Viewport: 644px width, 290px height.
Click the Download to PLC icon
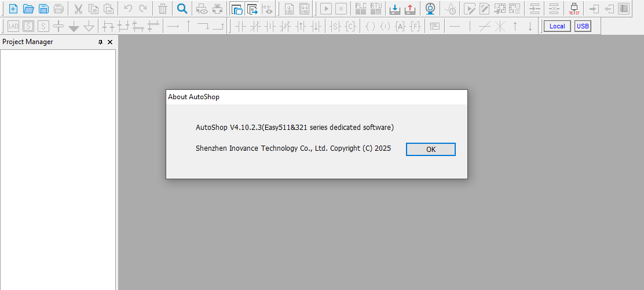tap(395, 9)
